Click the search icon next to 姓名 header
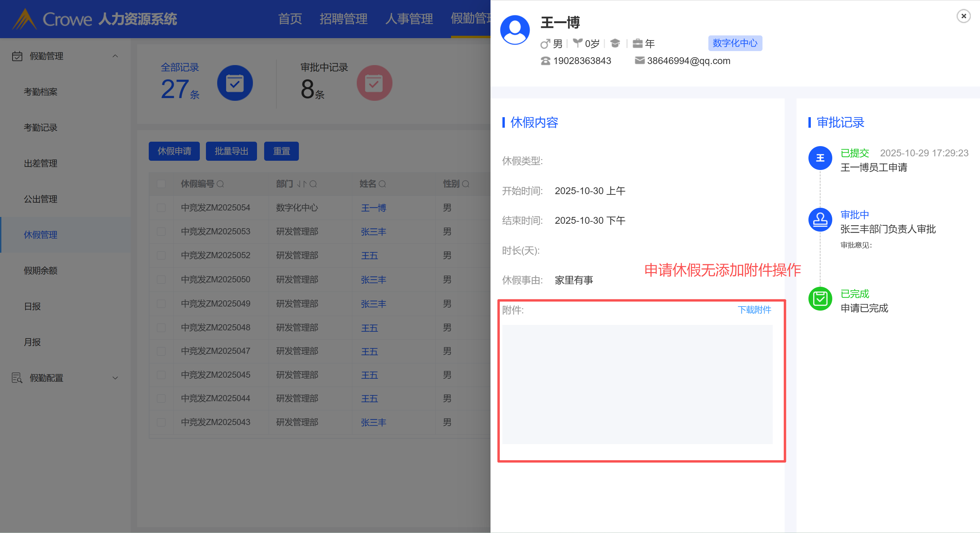Viewport: 980px width, 533px height. click(x=382, y=184)
